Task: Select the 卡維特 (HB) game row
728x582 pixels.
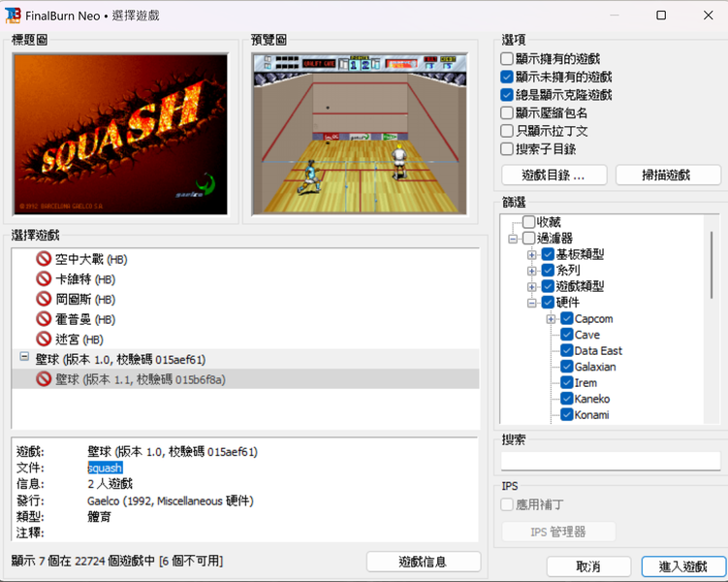Action: [x=245, y=279]
